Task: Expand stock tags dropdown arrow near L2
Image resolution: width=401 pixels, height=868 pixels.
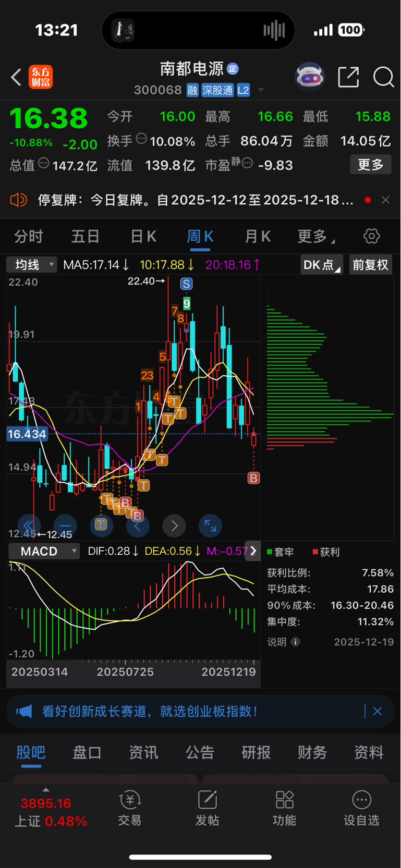Action: 261,90
